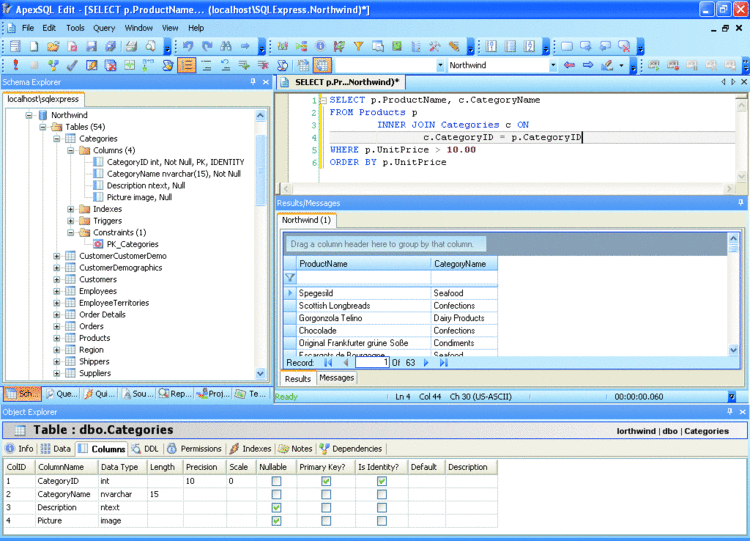Image resolution: width=750 pixels, height=541 pixels.
Task: Switch to the DDL tab
Action: pyautogui.click(x=145, y=449)
